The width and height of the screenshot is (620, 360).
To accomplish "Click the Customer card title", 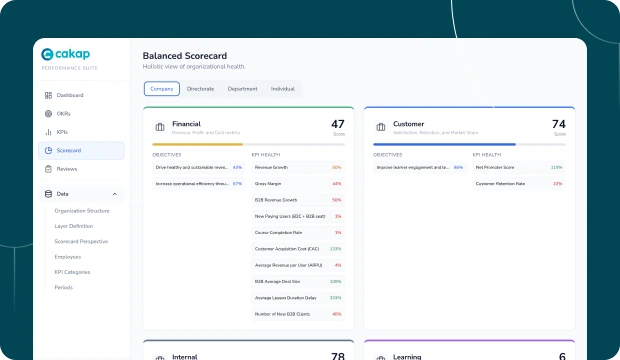I will 408,124.
